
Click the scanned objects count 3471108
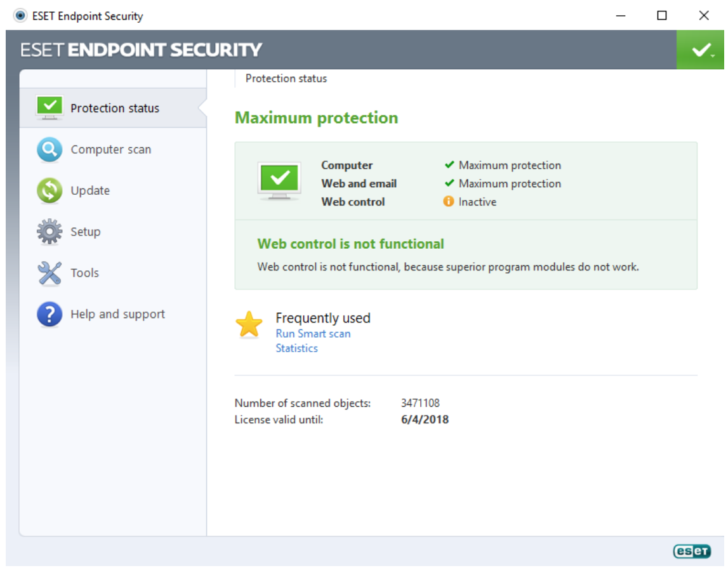coord(420,403)
